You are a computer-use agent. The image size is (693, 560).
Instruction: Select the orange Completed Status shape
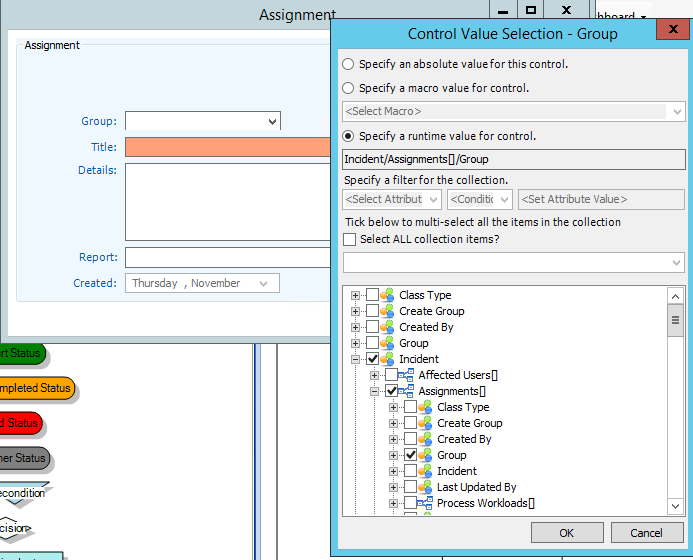click(35, 388)
